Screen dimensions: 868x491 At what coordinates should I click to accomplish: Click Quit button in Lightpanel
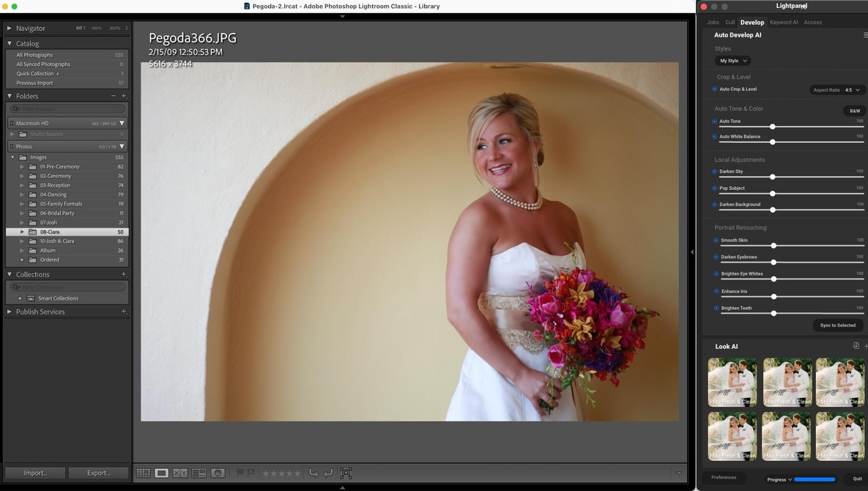click(857, 479)
